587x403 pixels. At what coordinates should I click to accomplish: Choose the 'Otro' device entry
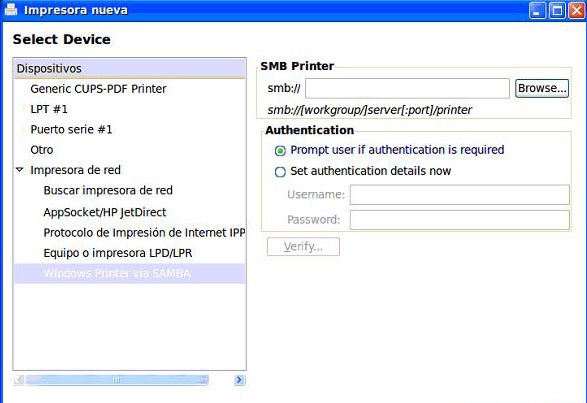(x=42, y=150)
